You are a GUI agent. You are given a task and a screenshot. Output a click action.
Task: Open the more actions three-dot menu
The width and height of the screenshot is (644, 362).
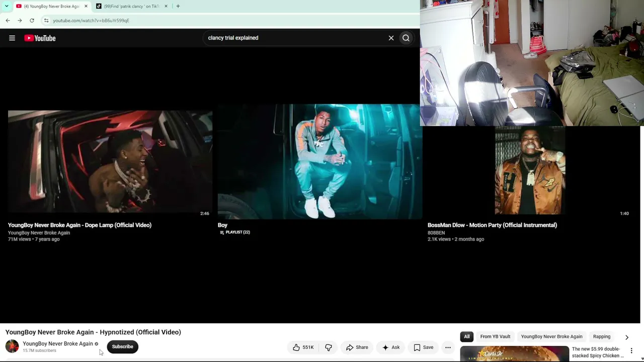tap(448, 347)
